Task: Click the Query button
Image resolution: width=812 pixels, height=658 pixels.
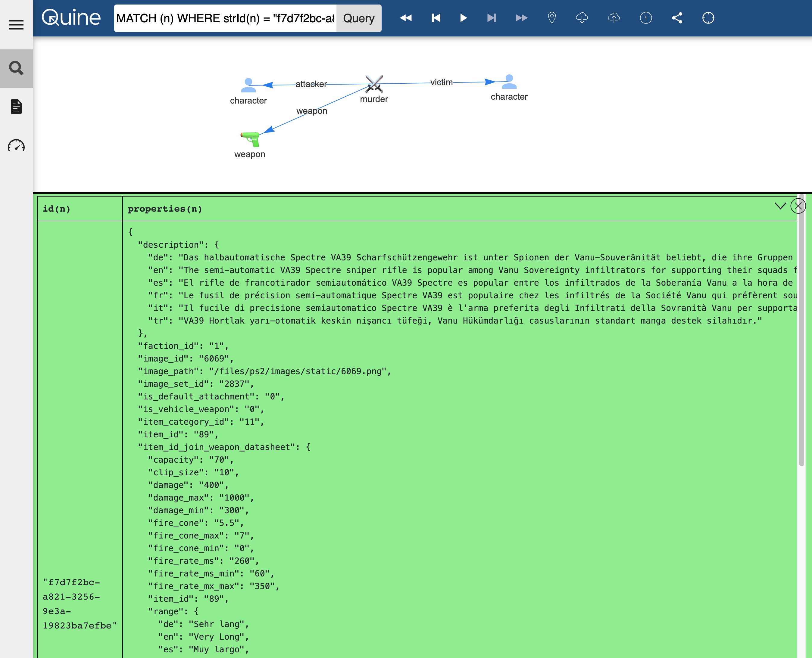Action: tap(358, 18)
